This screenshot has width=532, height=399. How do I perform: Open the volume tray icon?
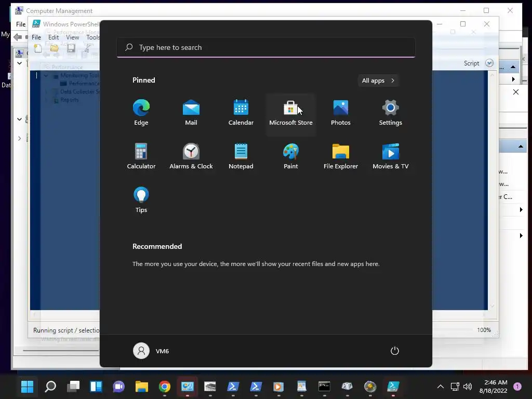tap(468, 386)
